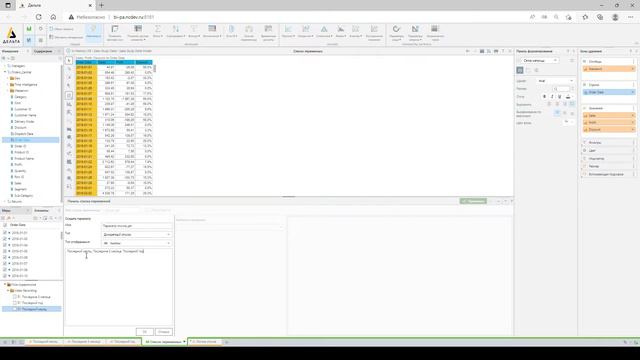The width and height of the screenshot is (640, 360).
Task: Open the Тип отображения dropdown
Action: point(136,243)
